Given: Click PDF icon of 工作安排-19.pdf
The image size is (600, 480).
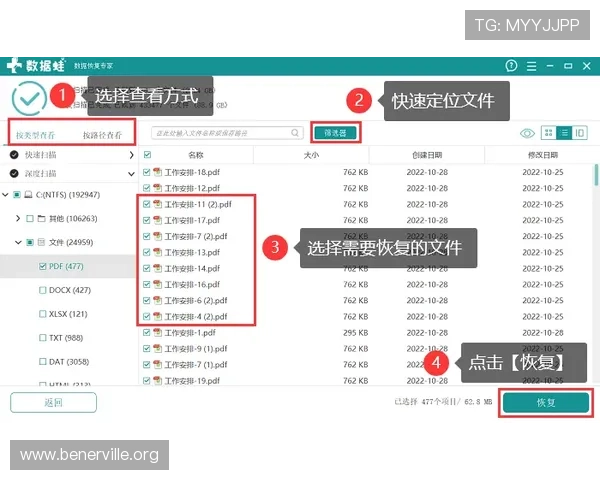Looking at the screenshot, I should (157, 380).
